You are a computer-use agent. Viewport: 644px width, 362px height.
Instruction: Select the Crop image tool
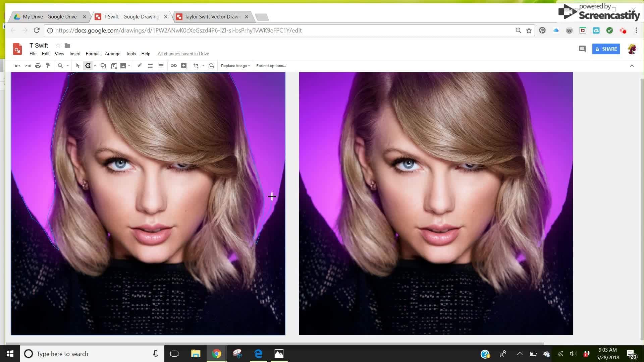click(x=196, y=65)
